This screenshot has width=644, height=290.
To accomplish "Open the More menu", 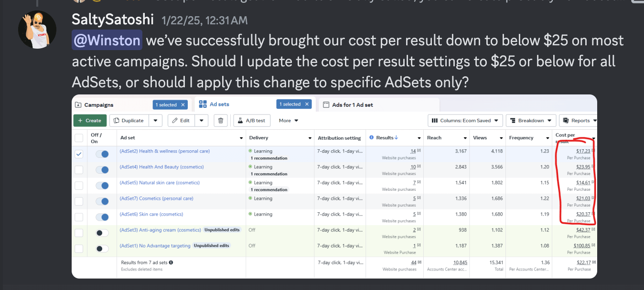I will coord(289,121).
